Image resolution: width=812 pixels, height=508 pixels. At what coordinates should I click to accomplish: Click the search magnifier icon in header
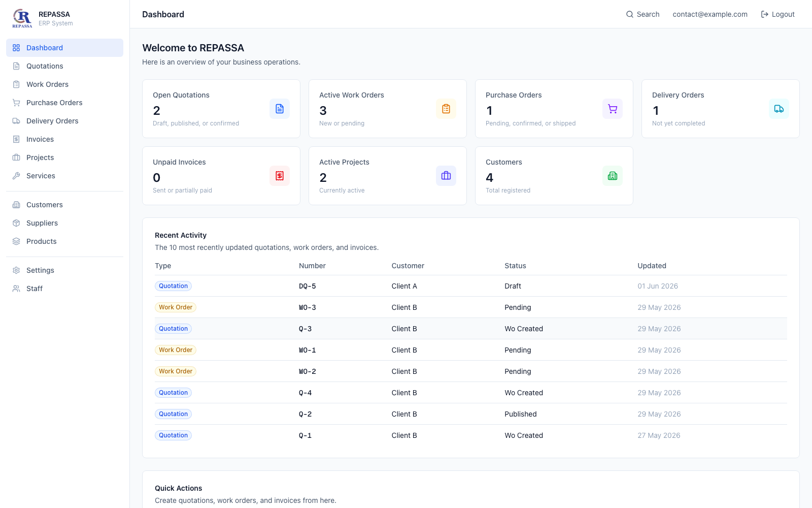(x=630, y=14)
